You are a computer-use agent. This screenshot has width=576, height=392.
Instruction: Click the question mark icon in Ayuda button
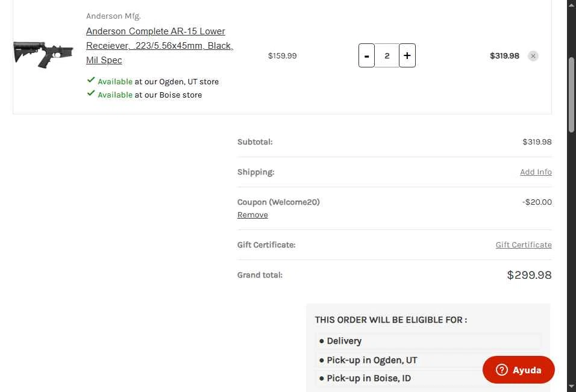click(501, 370)
